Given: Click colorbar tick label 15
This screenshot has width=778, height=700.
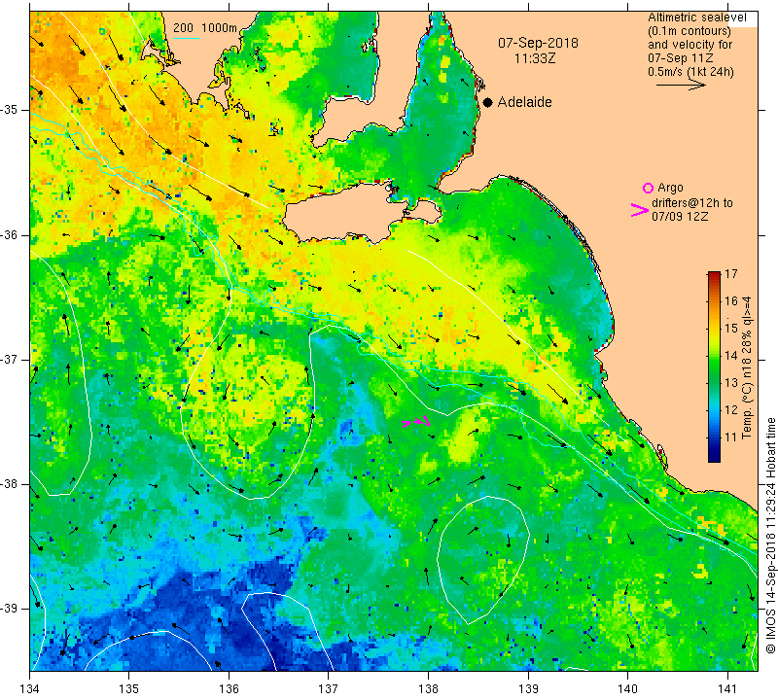Looking at the screenshot, I should click(731, 329).
